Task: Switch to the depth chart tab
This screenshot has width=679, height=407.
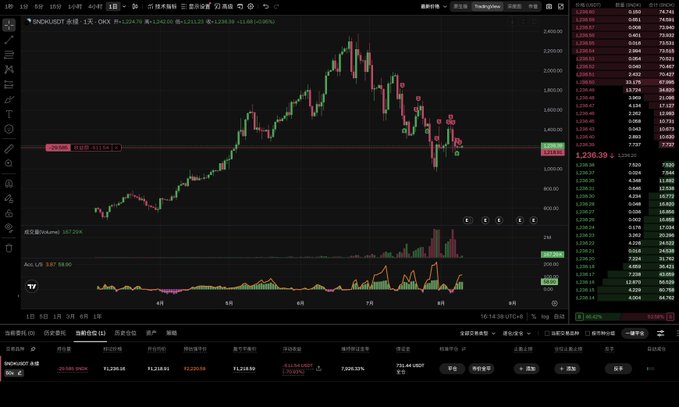Action: pyautogui.click(x=514, y=6)
